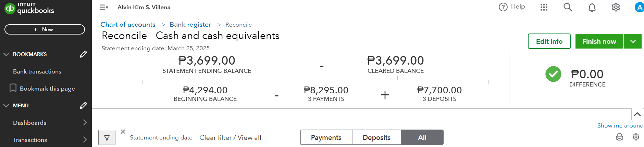Collapse the reconcile summary header with the chevron
Screen dimensions: 644x147
click(x=637, y=114)
